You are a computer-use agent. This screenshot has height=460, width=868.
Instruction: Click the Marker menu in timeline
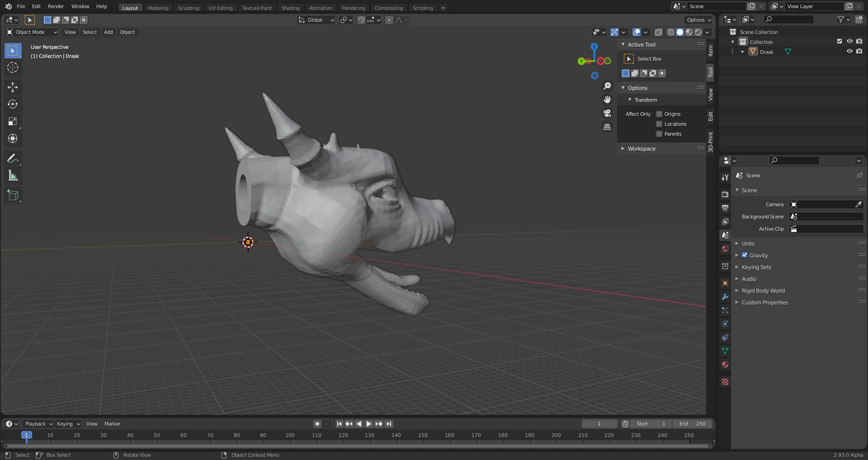112,423
